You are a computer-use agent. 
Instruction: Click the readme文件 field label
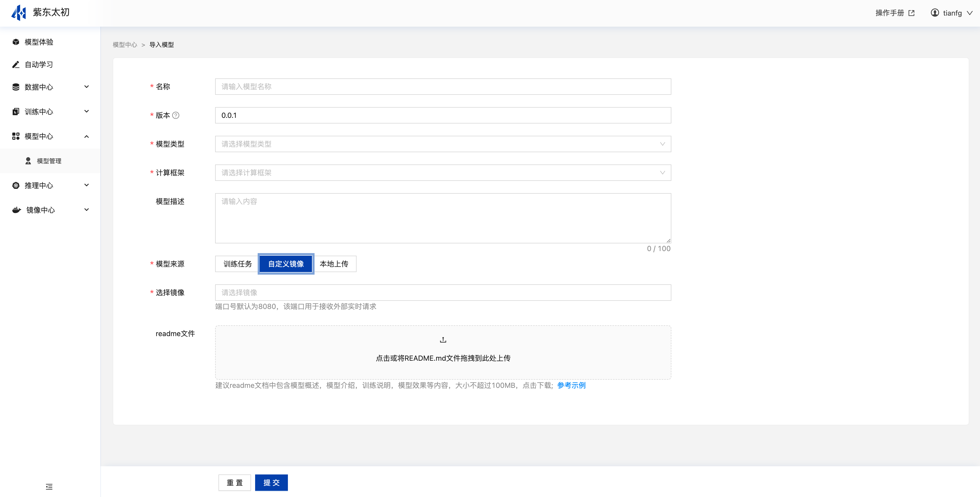[x=175, y=334]
